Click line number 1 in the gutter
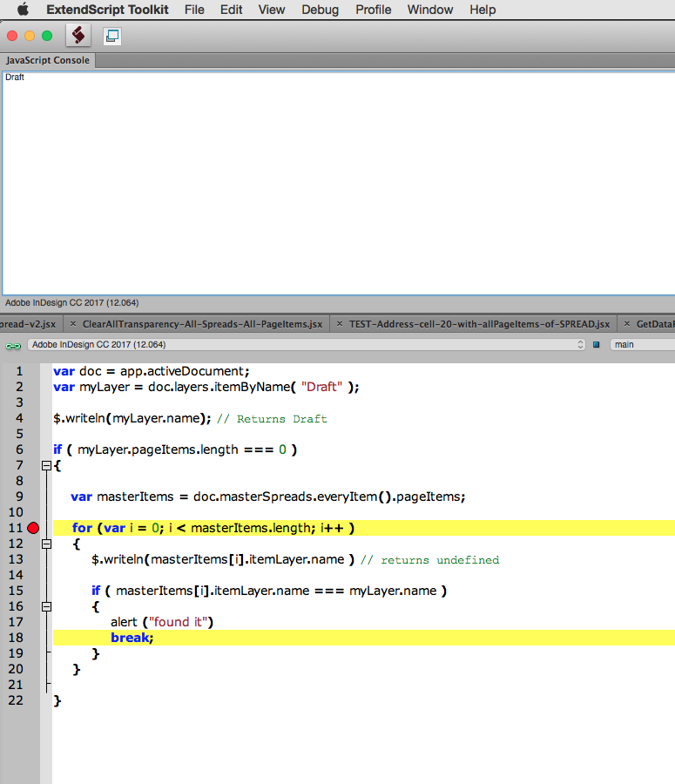This screenshot has height=784, width=675. pos(19,371)
